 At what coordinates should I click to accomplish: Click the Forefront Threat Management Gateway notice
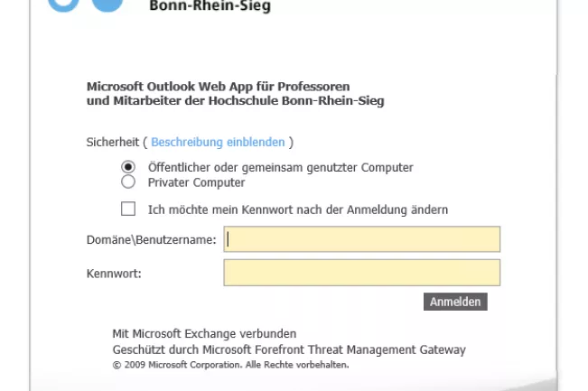[289, 349]
